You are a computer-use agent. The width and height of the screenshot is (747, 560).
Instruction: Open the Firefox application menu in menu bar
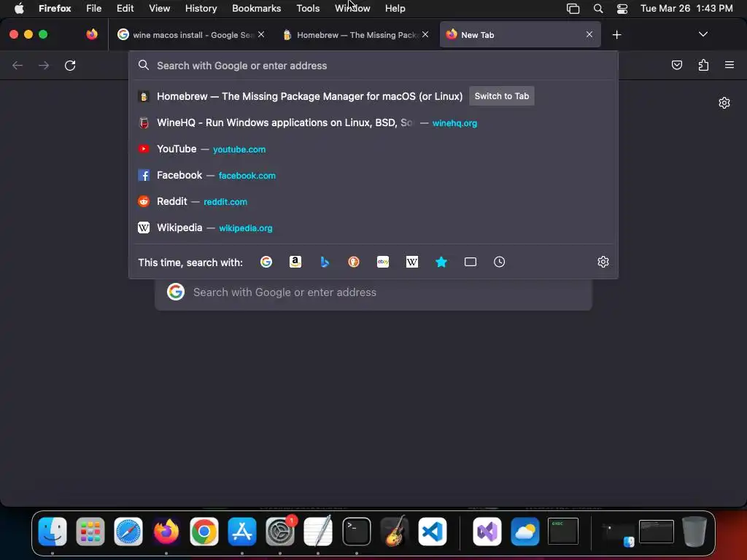pos(55,8)
